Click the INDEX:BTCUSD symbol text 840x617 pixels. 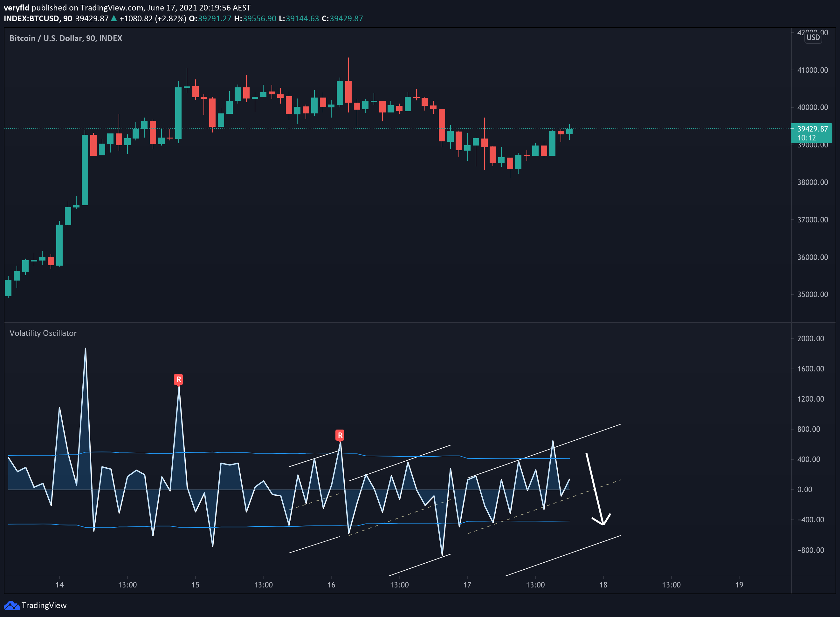(31, 19)
